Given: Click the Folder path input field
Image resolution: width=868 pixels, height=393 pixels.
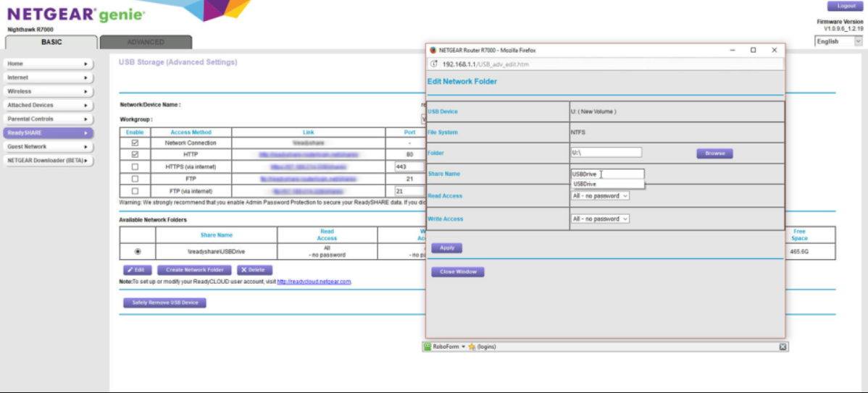Looking at the screenshot, I should [606, 153].
